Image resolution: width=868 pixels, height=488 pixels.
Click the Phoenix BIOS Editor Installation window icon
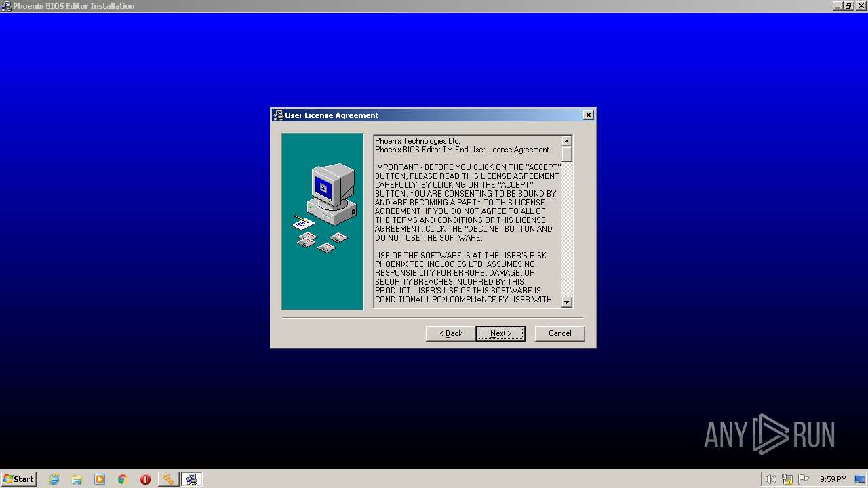coord(6,6)
